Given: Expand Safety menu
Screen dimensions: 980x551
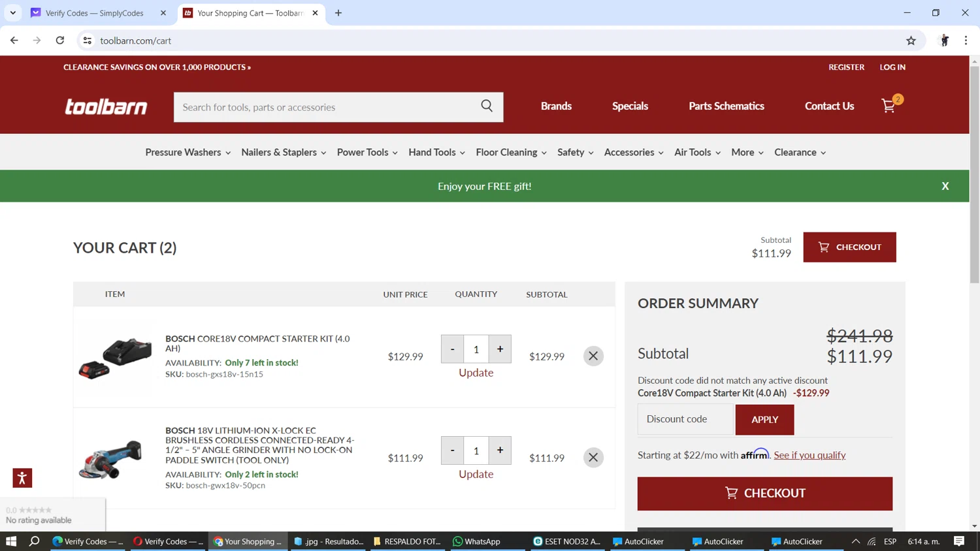Looking at the screenshot, I should point(576,152).
